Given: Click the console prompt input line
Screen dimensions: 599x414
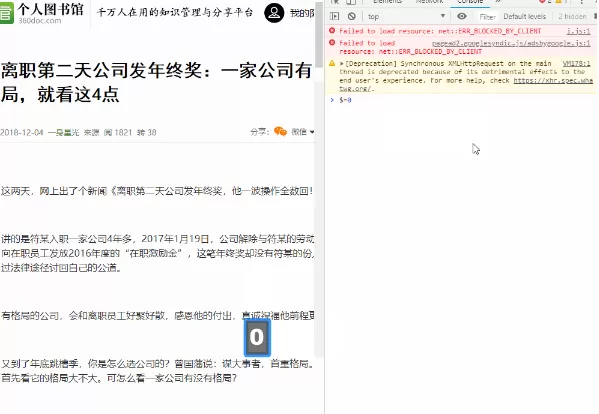Looking at the screenshot, I should click(462, 100).
